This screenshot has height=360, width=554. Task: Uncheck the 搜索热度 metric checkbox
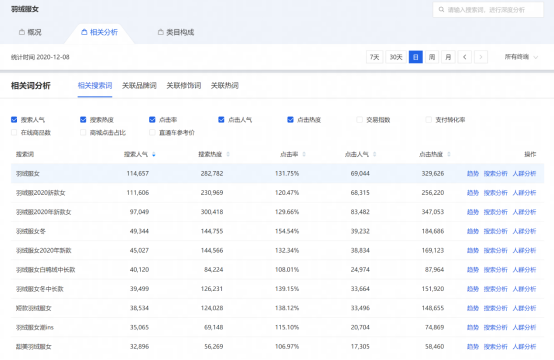click(83, 120)
